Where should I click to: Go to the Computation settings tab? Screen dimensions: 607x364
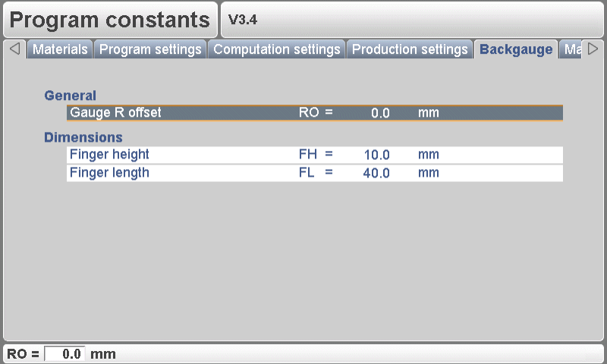tap(277, 50)
